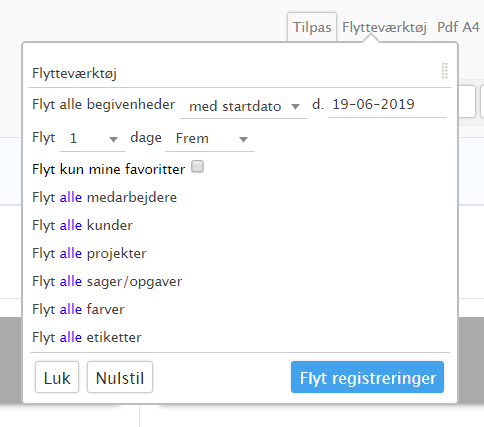
Task: Expand the number of days dropdown showing 1
Action: tap(92, 139)
